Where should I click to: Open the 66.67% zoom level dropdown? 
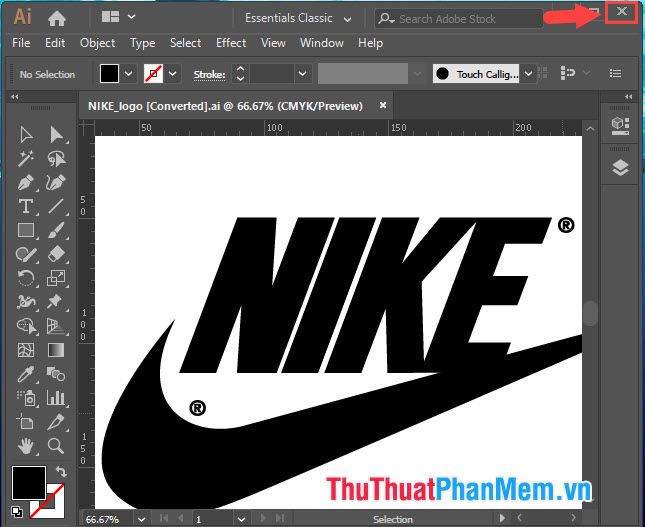point(141,519)
